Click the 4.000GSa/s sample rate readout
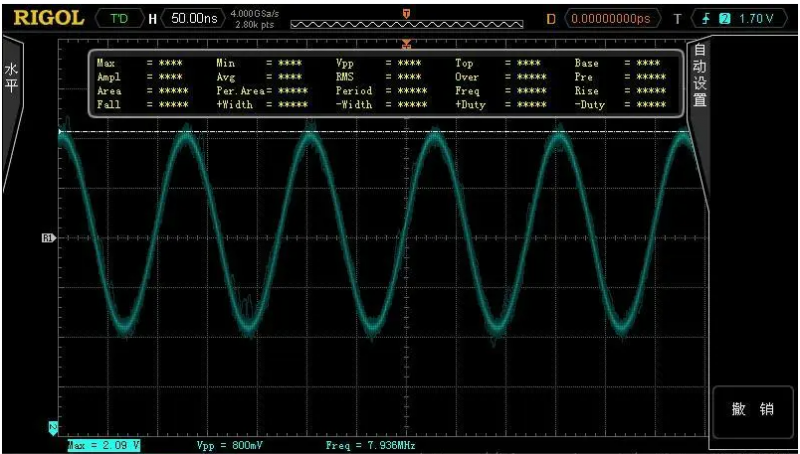The image size is (800, 454). point(255,14)
